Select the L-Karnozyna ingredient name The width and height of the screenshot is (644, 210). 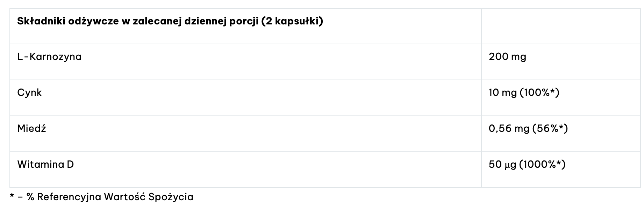tap(49, 57)
